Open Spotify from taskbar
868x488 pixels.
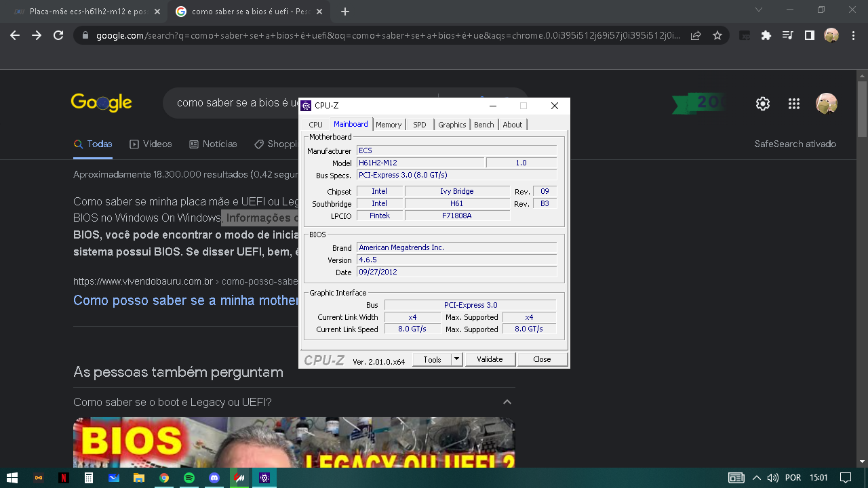(189, 478)
